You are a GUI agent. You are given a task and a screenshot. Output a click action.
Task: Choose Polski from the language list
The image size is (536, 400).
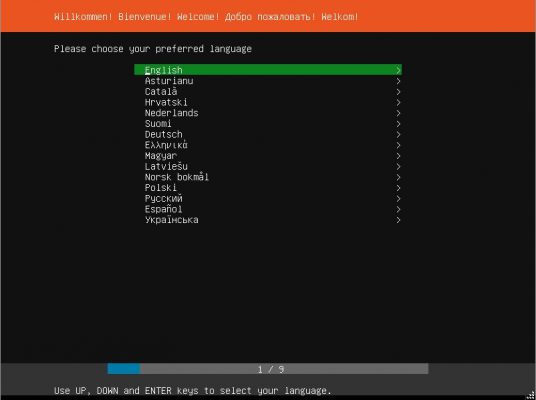[x=268, y=188]
